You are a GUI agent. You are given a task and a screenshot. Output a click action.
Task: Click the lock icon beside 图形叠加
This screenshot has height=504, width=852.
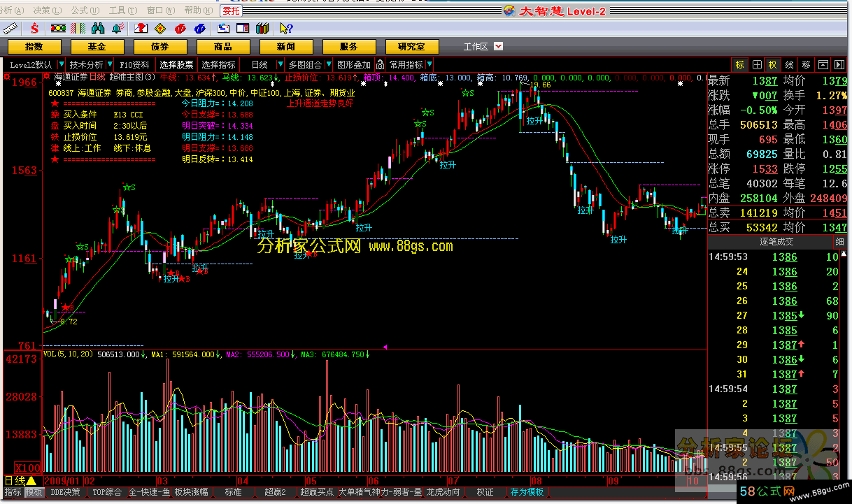tap(380, 64)
